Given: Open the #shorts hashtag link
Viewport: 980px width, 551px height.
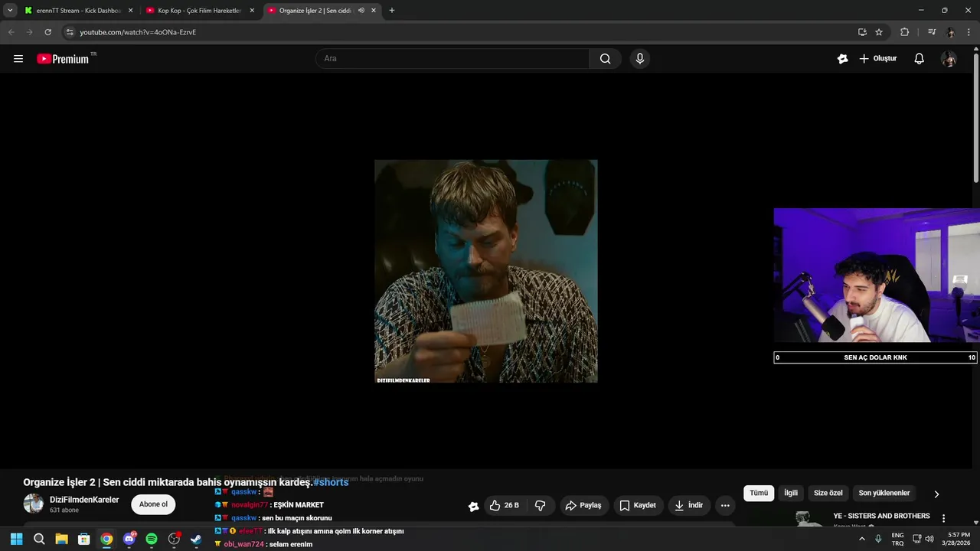Looking at the screenshot, I should (x=331, y=482).
